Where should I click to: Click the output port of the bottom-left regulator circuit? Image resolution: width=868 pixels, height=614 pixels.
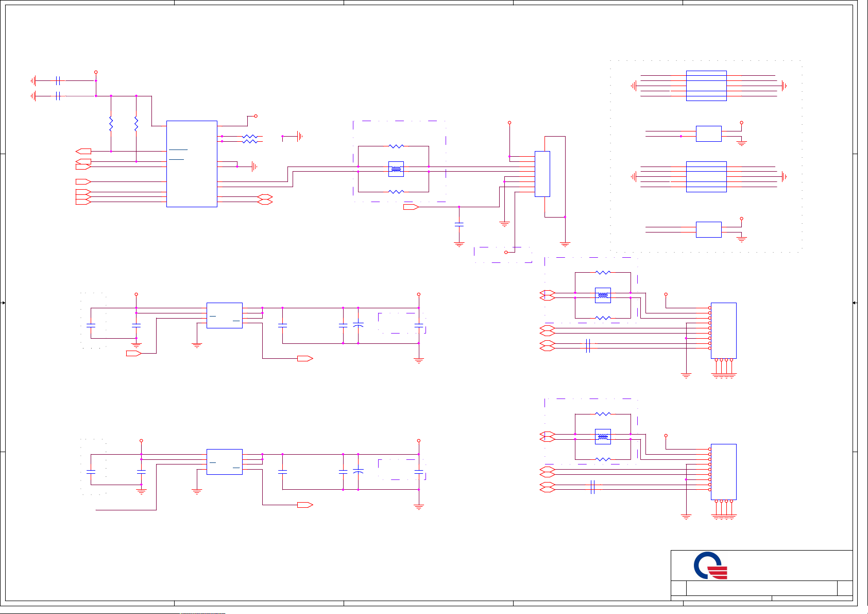click(x=305, y=505)
